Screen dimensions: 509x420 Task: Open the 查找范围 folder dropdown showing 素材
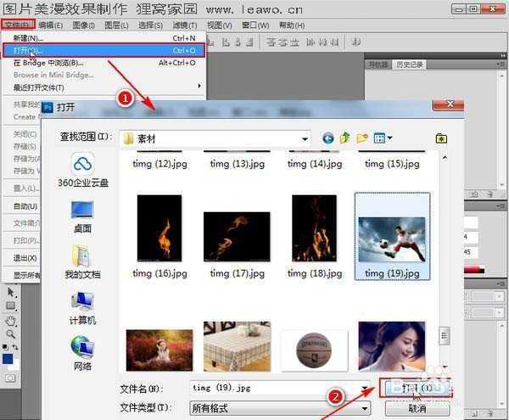click(x=215, y=139)
